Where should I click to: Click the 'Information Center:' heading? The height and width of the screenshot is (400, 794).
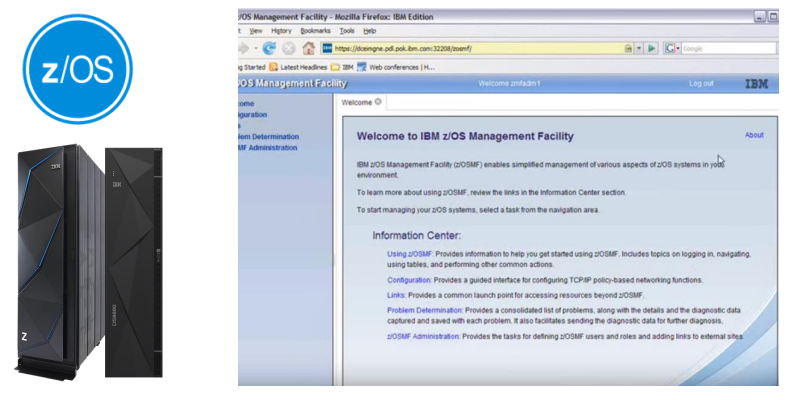[417, 235]
